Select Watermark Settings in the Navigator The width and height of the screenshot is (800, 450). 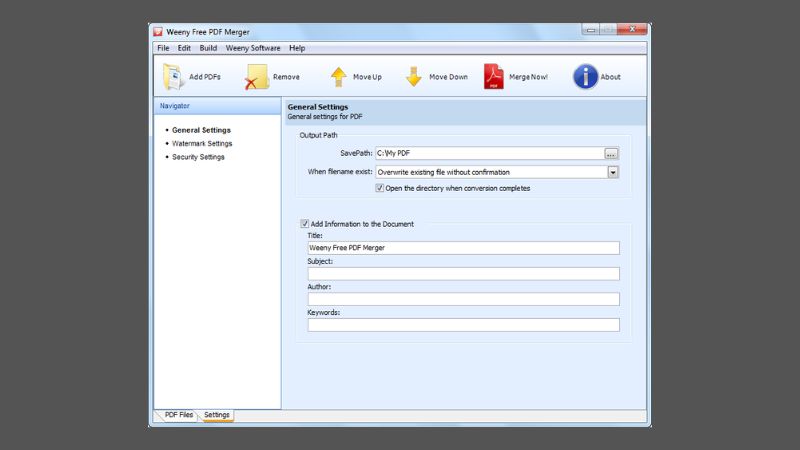click(x=202, y=143)
